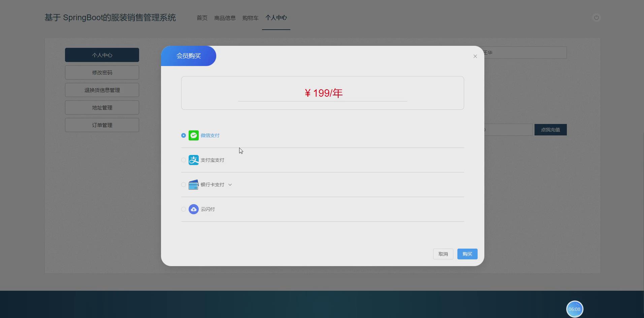Select the 支付宝支付 radio button
This screenshot has height=318, width=644.
(x=183, y=160)
